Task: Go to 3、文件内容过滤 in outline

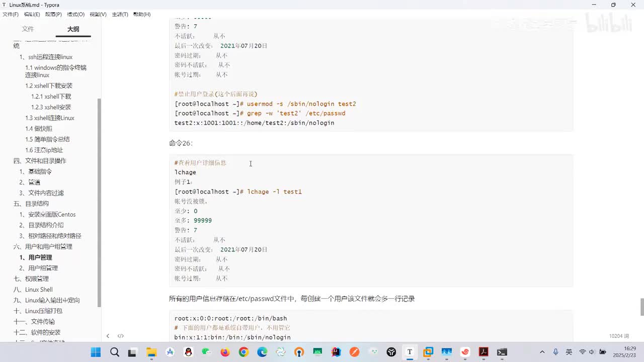Action: pos(41,193)
